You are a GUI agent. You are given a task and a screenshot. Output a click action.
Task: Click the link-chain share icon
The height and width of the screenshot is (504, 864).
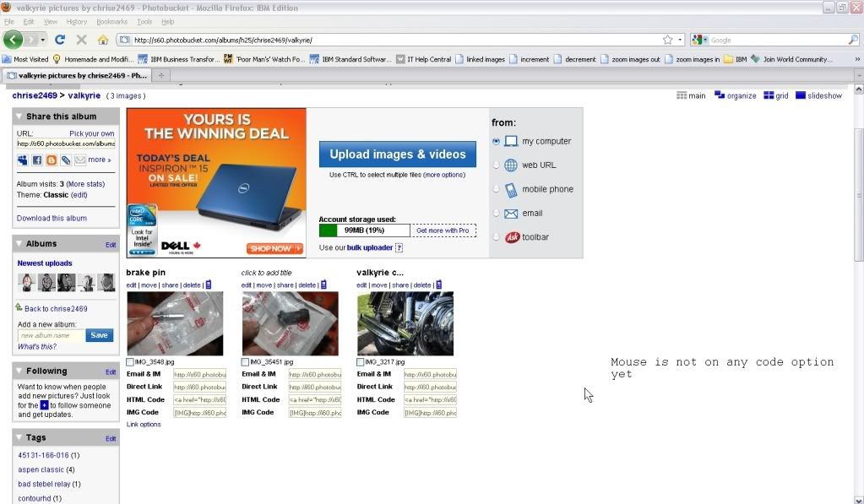[x=66, y=160]
